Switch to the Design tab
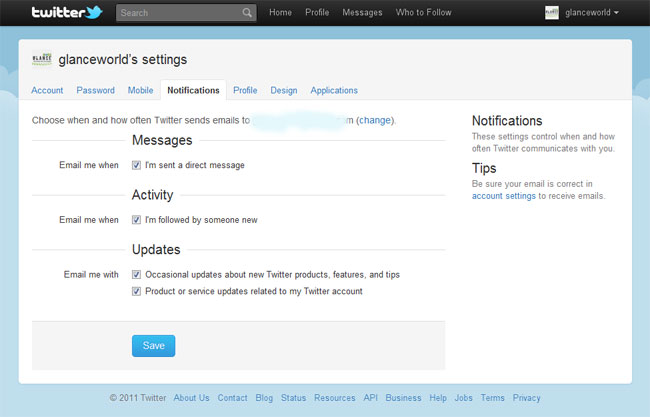 284,90
